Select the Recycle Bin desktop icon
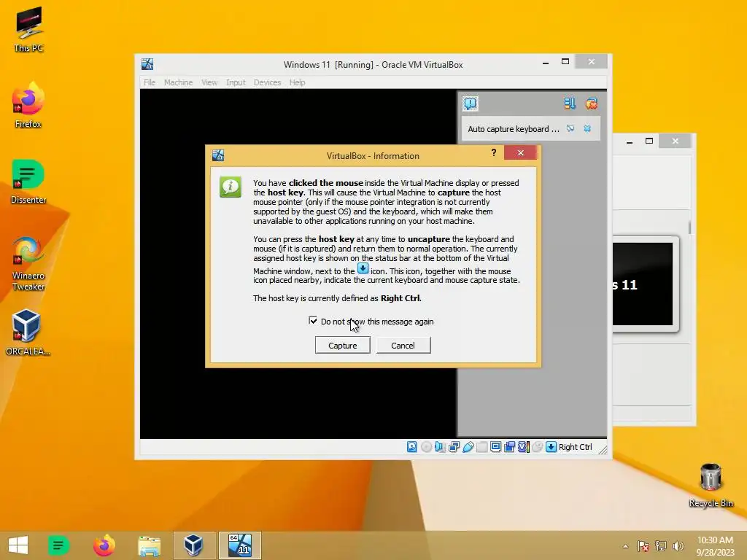747x560 pixels. point(711,485)
